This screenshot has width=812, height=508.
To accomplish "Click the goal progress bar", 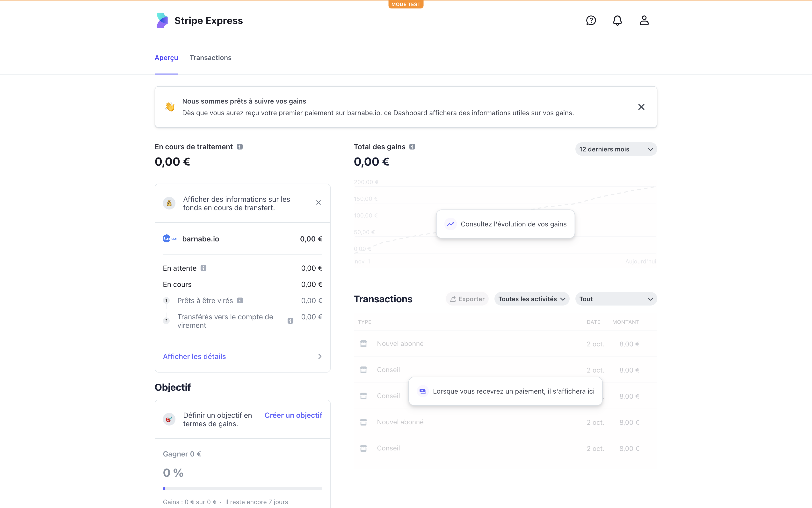I will 243,488.
